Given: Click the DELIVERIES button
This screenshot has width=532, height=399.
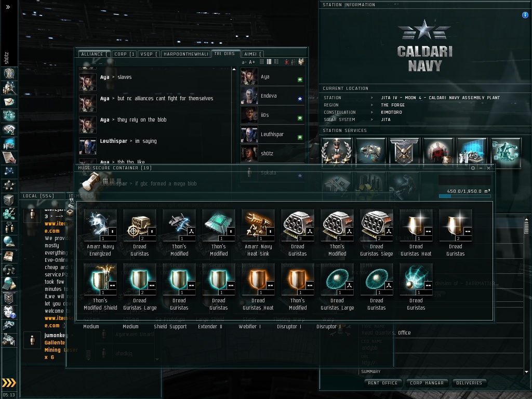Looking at the screenshot, I should (x=469, y=383).
